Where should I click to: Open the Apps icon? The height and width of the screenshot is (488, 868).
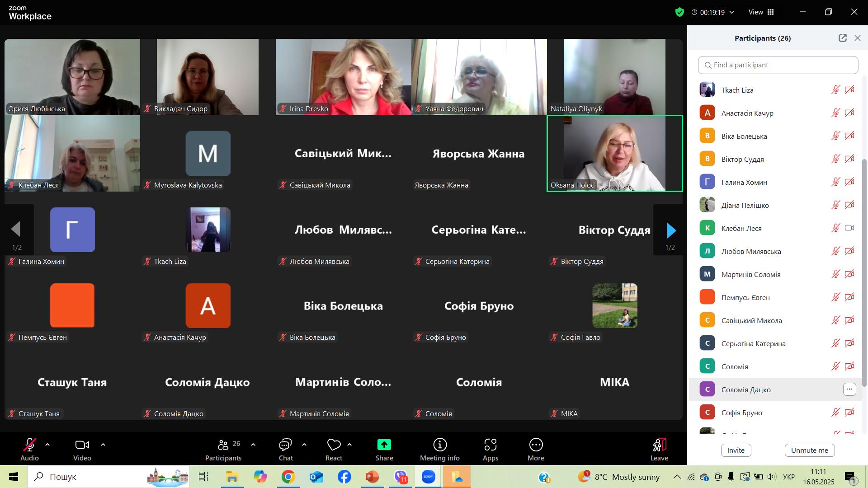coord(491,445)
